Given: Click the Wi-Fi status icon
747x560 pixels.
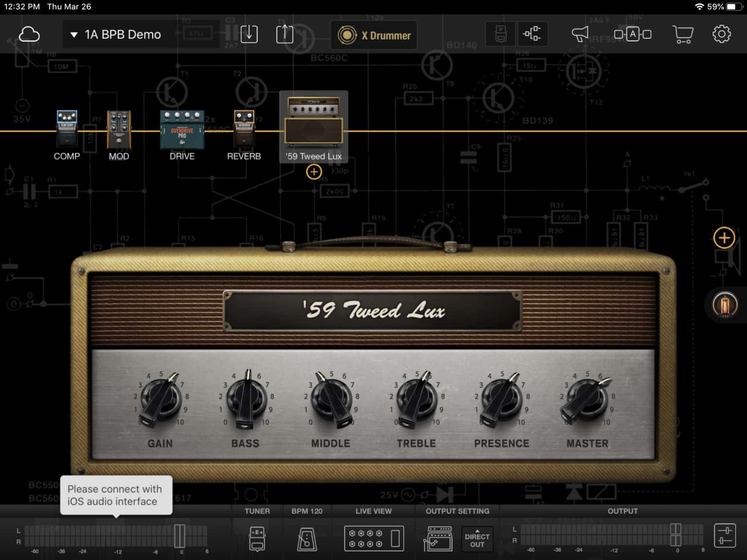Looking at the screenshot, I should pos(699,7).
